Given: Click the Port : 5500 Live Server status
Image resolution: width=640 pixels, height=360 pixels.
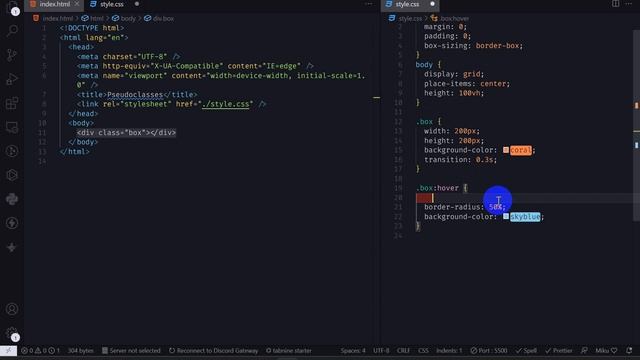Looking at the screenshot, I should [x=489, y=351].
